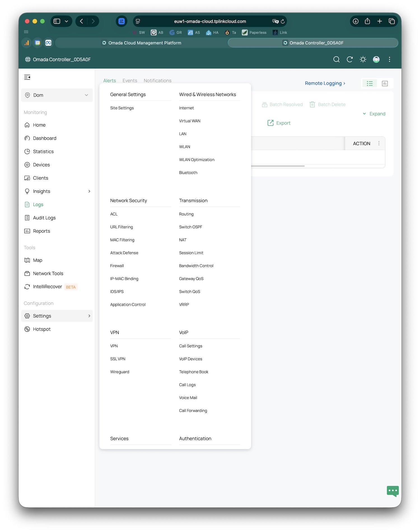This screenshot has height=532, width=420.
Task: Click the browser address bar
Action: point(210,21)
